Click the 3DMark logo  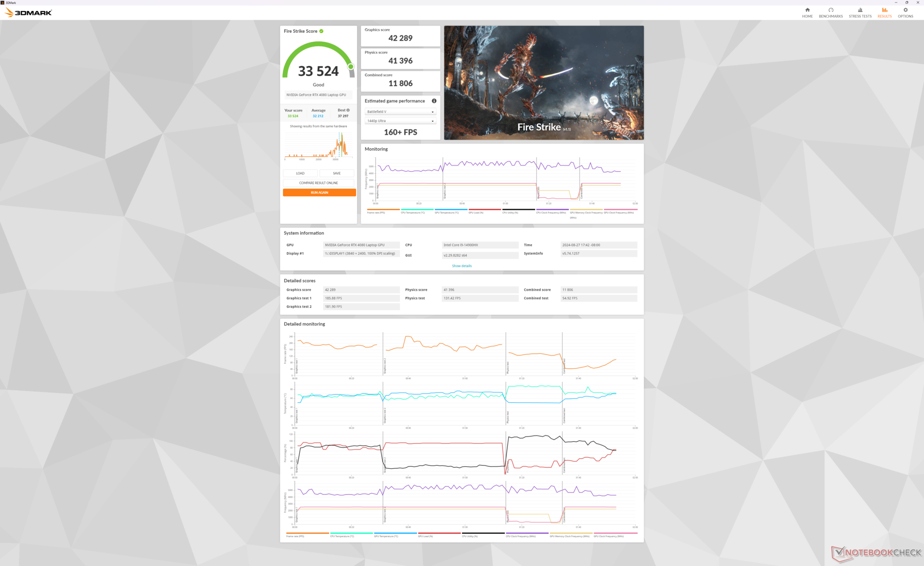(x=28, y=13)
